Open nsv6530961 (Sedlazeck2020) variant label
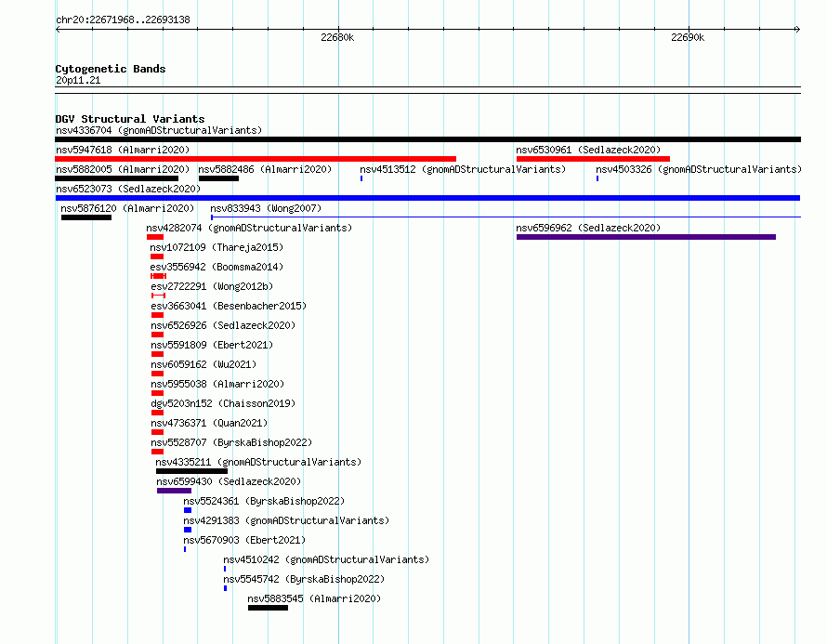The image size is (827, 644). click(x=588, y=150)
